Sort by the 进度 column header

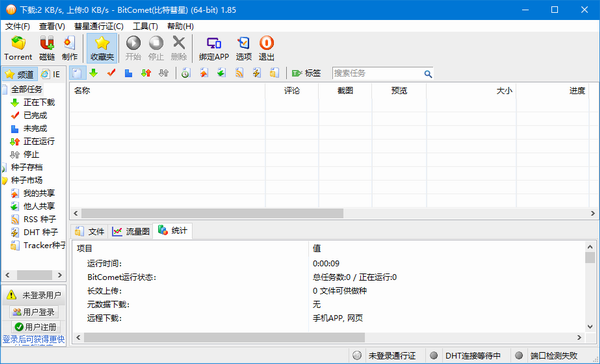(x=553, y=91)
